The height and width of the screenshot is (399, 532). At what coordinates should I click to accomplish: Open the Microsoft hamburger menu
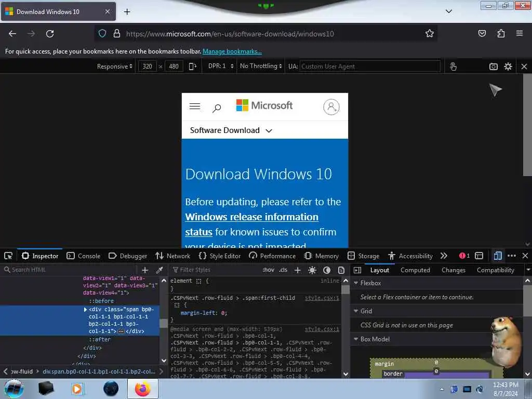195,106
